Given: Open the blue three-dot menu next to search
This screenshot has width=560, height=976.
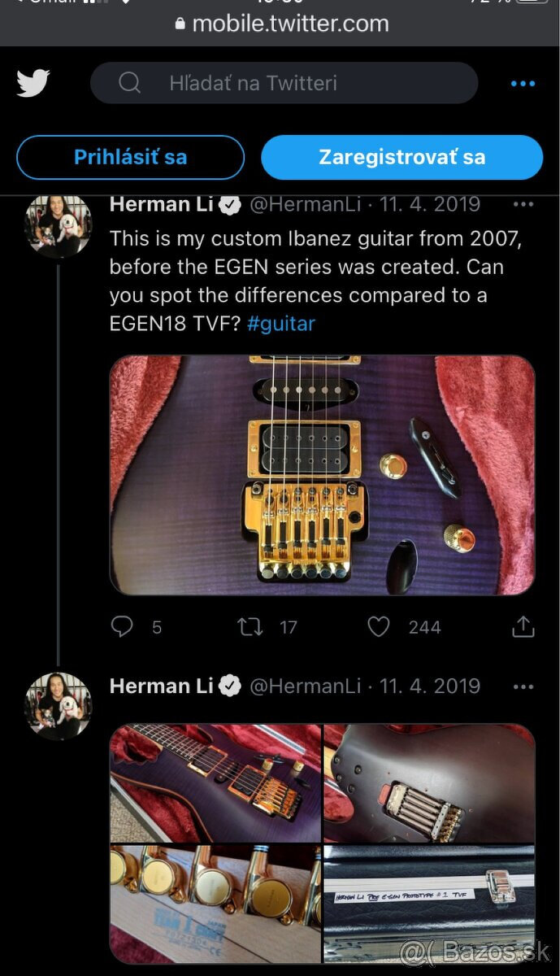Looking at the screenshot, I should coord(523,82).
